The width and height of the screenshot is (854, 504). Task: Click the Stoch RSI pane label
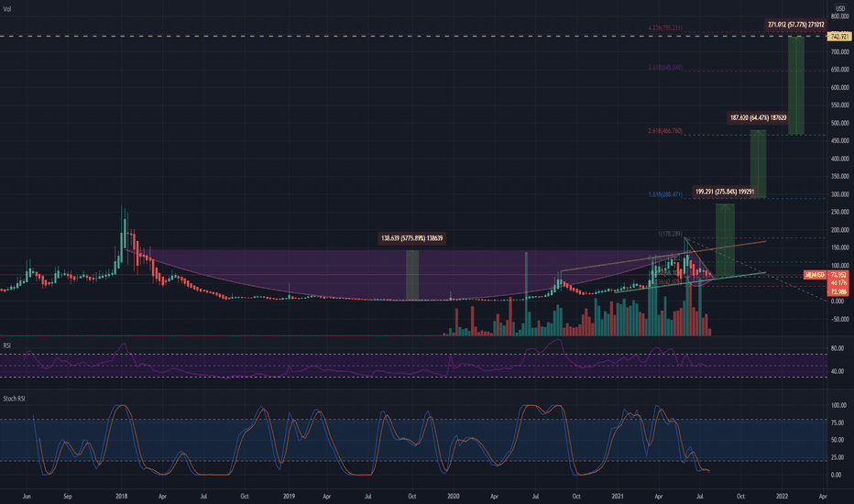coord(14,399)
